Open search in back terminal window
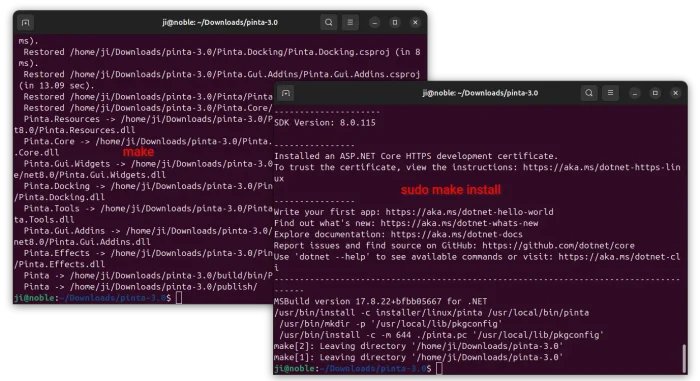This screenshot has height=381, width=700. pos(329,22)
